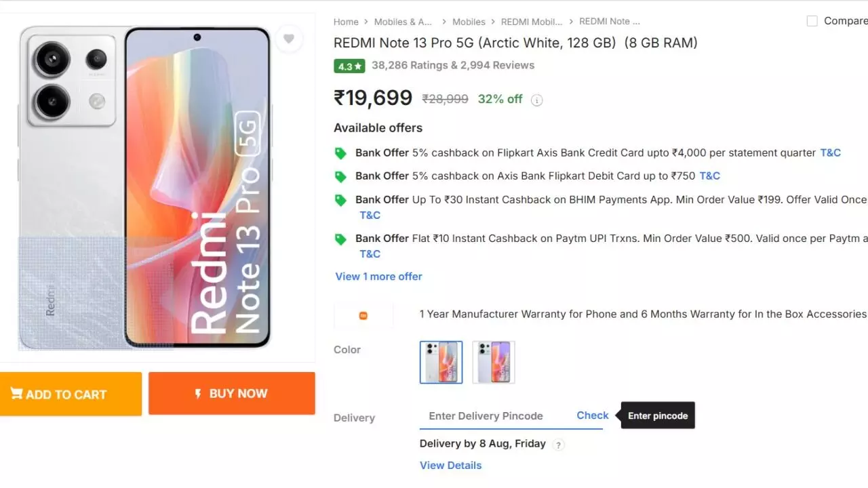
Task: Go to Home in the breadcrumb
Action: (x=346, y=22)
